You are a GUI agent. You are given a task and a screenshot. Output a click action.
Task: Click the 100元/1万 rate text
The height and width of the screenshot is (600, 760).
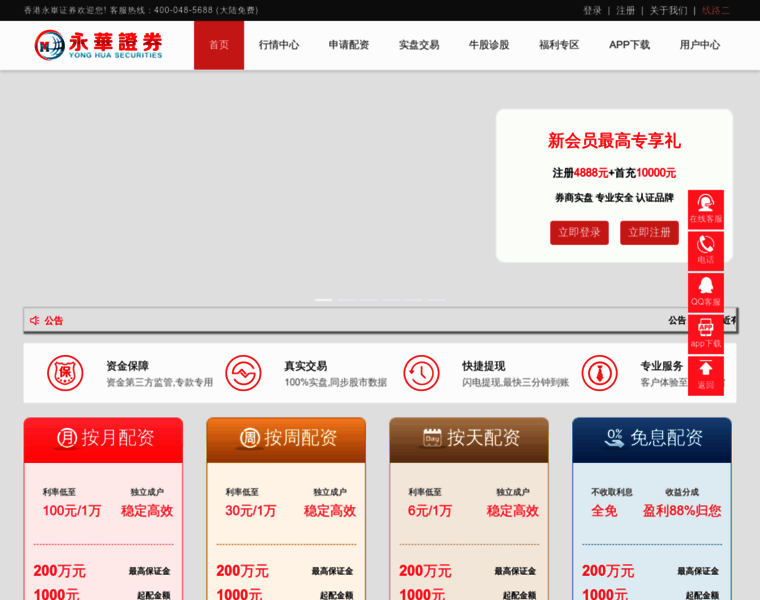(x=72, y=511)
